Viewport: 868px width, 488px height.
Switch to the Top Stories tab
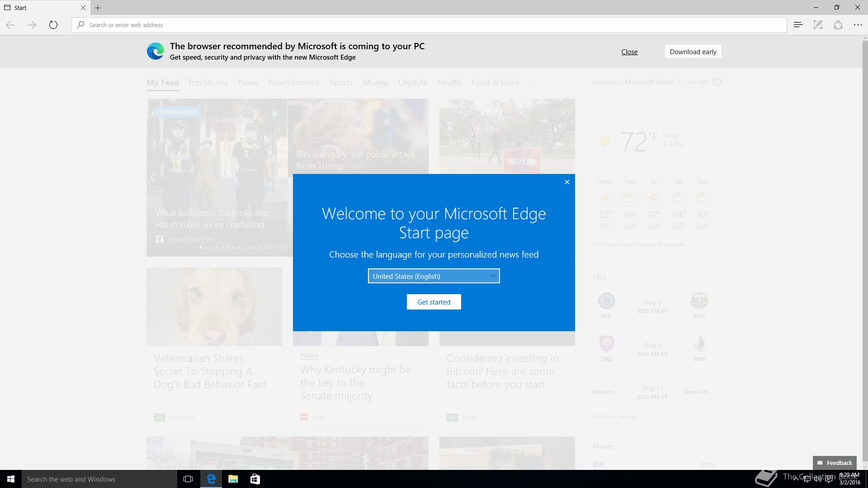click(208, 83)
